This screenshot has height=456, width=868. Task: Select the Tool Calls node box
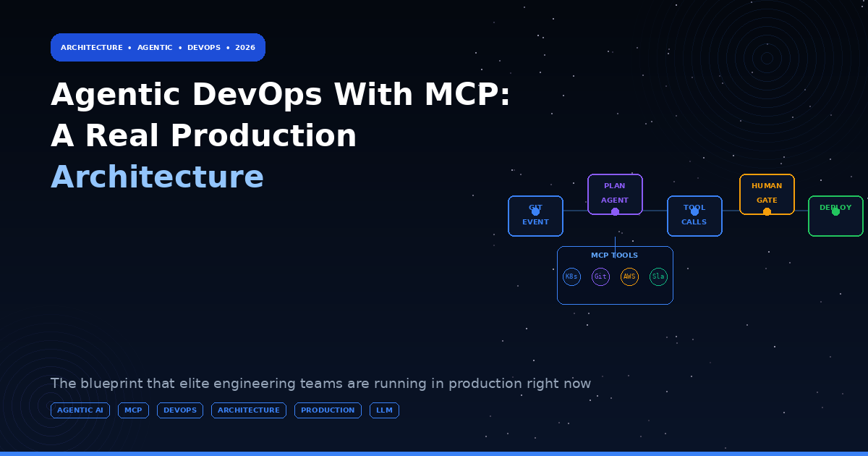pyautogui.click(x=694, y=216)
